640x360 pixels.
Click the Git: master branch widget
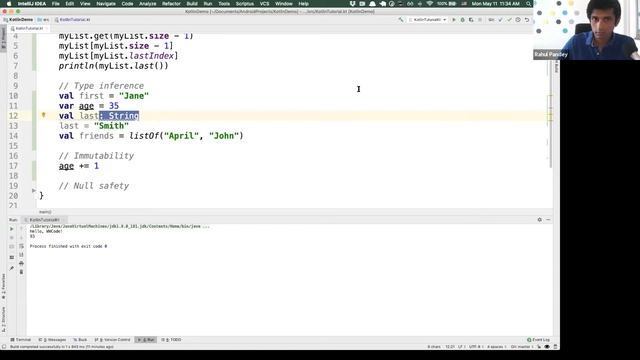click(522, 347)
